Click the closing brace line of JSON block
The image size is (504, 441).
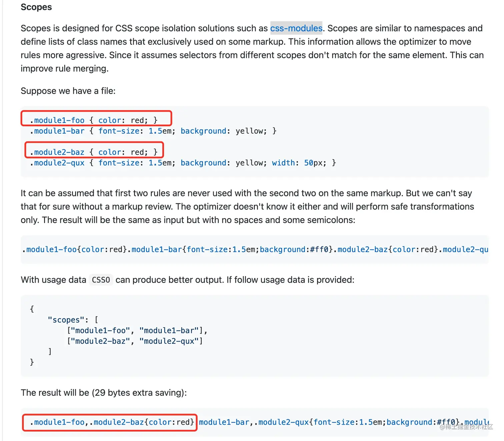pyautogui.click(x=32, y=362)
